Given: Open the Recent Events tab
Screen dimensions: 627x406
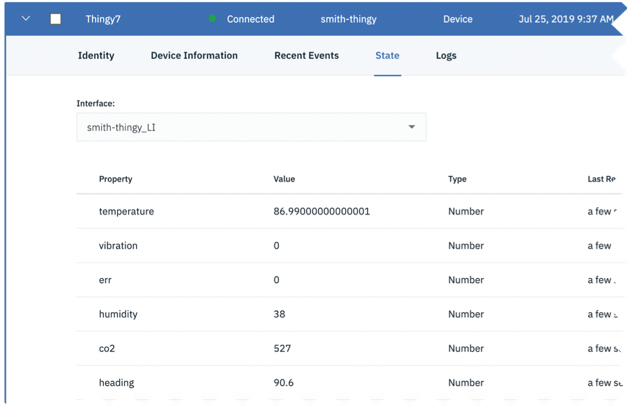Looking at the screenshot, I should pos(306,56).
